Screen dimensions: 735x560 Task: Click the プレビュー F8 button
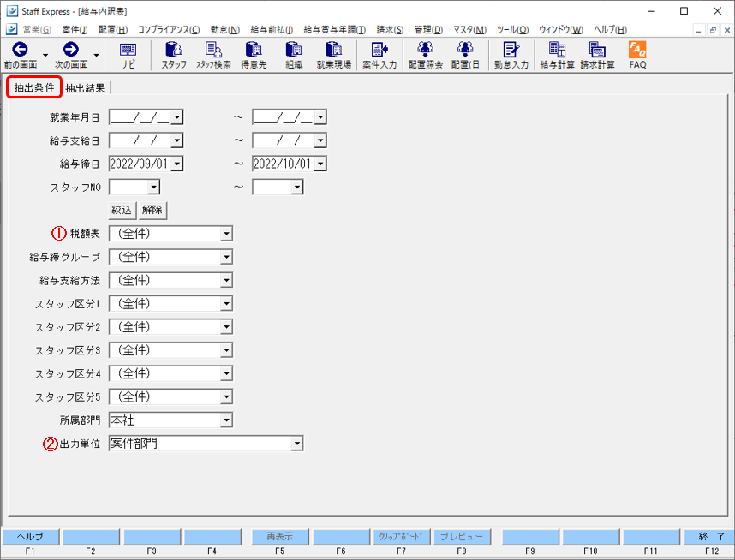pyautogui.click(x=462, y=537)
